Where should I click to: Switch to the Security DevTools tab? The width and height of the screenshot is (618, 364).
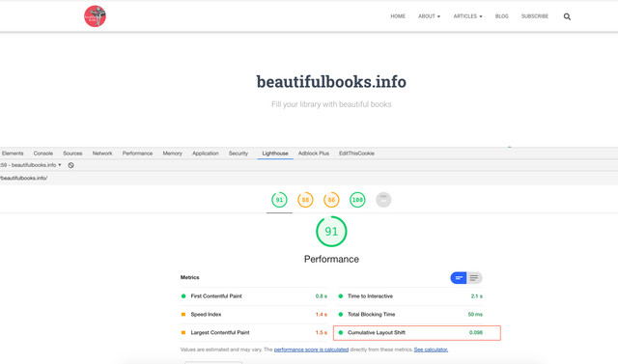[x=239, y=154]
